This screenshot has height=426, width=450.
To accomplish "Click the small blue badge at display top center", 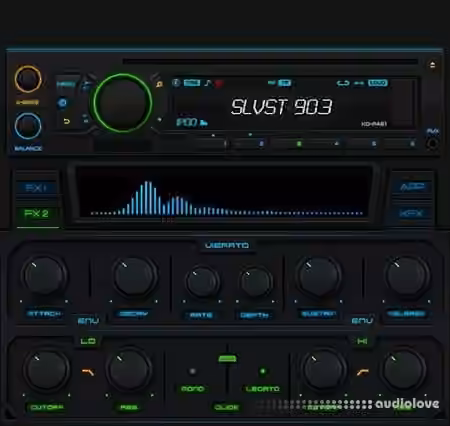I will click(285, 83).
